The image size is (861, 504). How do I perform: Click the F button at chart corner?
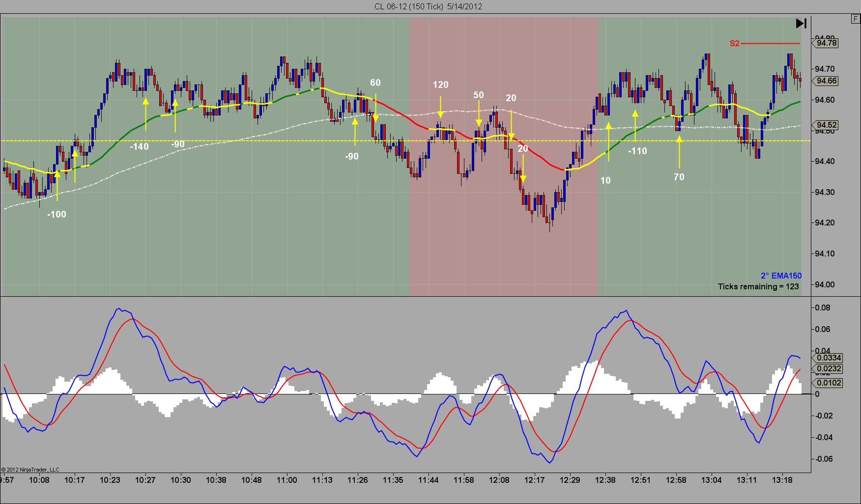(855, 19)
